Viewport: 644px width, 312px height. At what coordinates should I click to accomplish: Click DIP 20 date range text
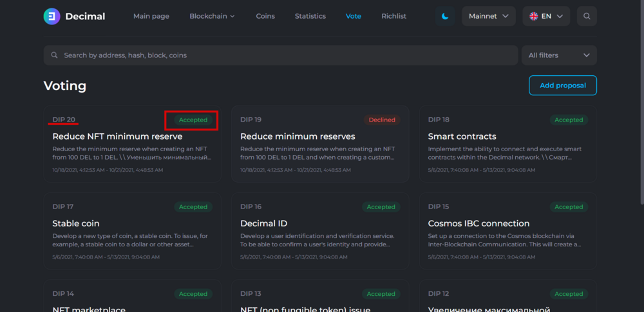(x=106, y=170)
